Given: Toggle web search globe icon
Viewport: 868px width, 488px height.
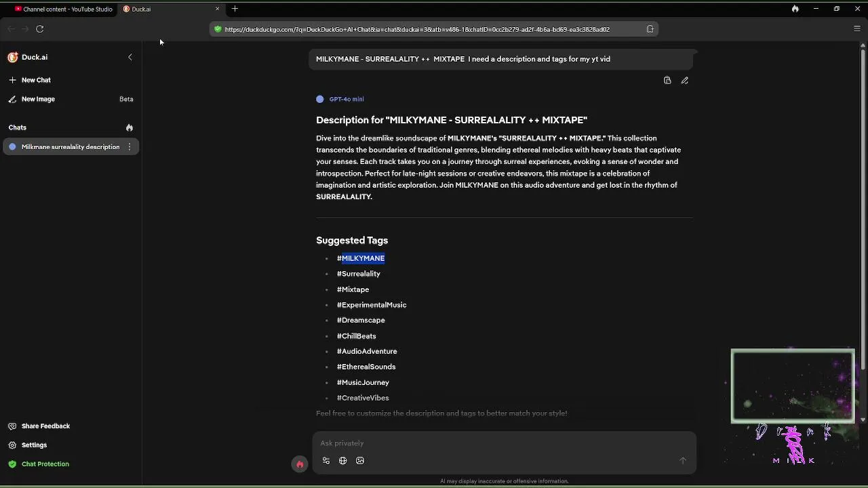Looking at the screenshot, I should click(343, 461).
